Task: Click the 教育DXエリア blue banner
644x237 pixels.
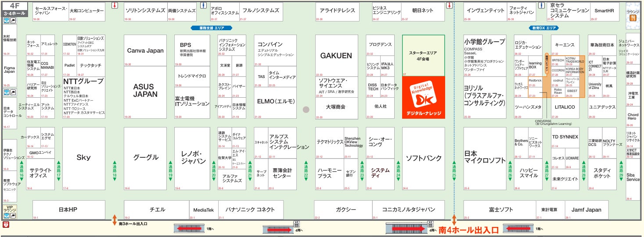Action: pyautogui.click(x=544, y=28)
